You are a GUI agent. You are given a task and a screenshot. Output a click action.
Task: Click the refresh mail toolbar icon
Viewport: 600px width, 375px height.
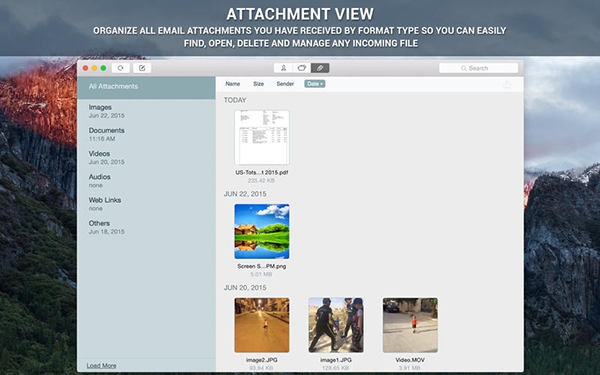tap(121, 68)
